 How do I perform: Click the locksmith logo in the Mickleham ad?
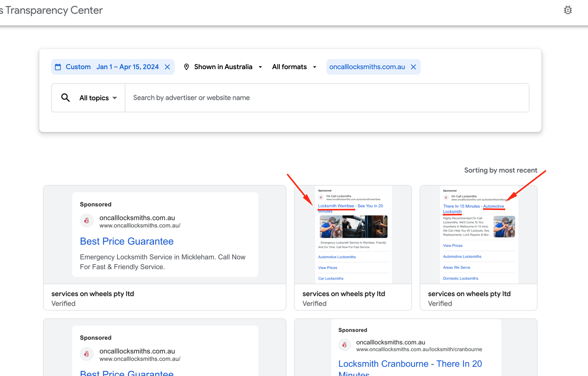point(87,221)
